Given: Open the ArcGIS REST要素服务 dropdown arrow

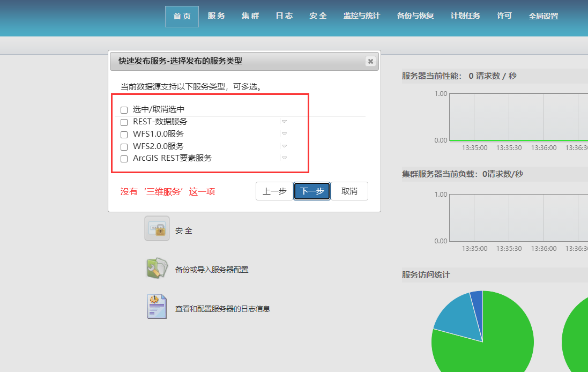Looking at the screenshot, I should click(x=284, y=158).
